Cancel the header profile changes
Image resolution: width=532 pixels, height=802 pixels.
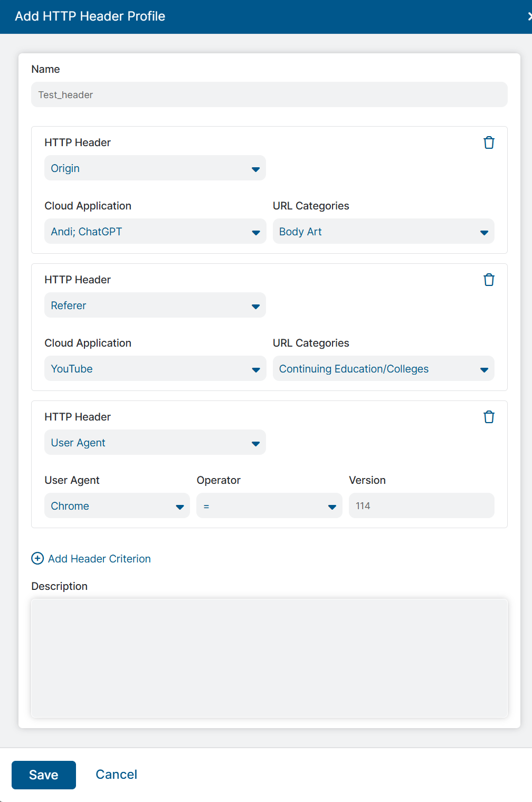tap(116, 775)
